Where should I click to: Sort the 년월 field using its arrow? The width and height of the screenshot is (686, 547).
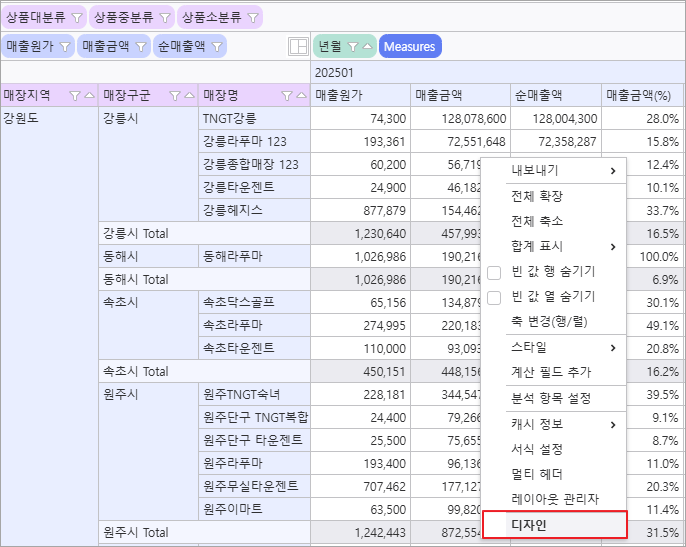tap(367, 46)
